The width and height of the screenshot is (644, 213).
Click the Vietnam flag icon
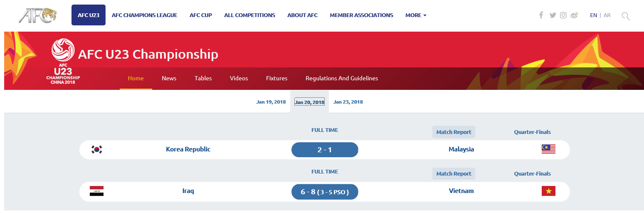[548, 191]
